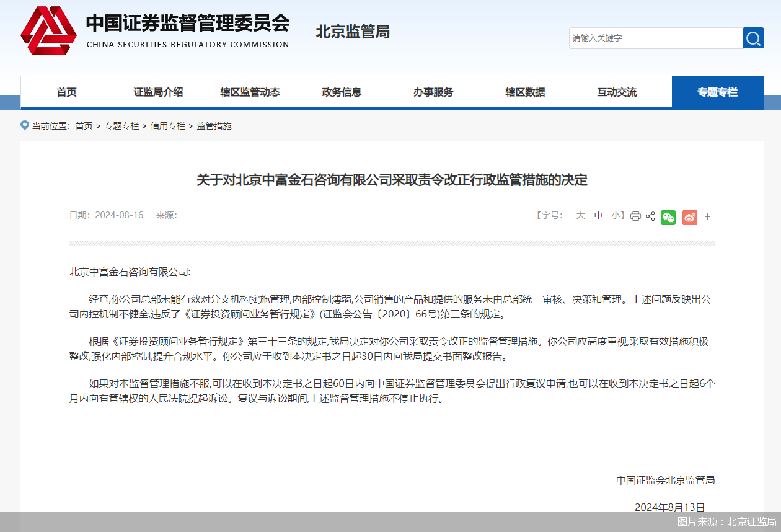
Task: Open the 政务信息 navigation tab
Action: coord(342,92)
